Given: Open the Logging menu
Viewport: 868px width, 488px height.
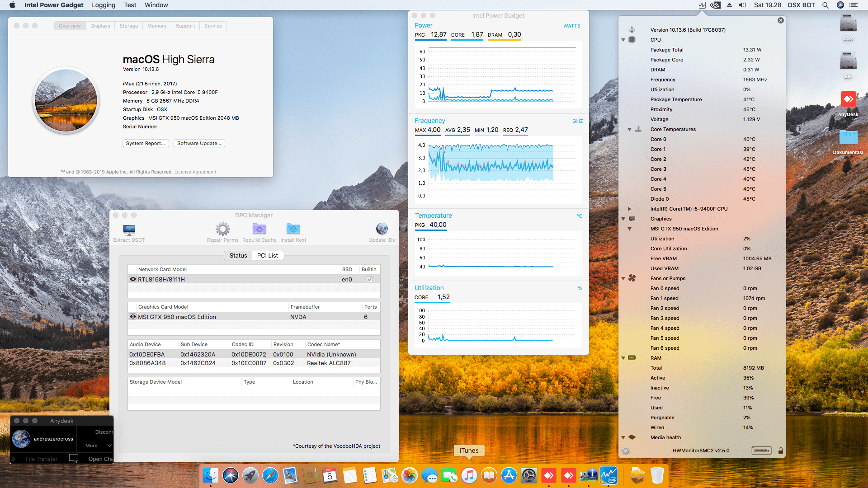Looking at the screenshot, I should tap(104, 5).
